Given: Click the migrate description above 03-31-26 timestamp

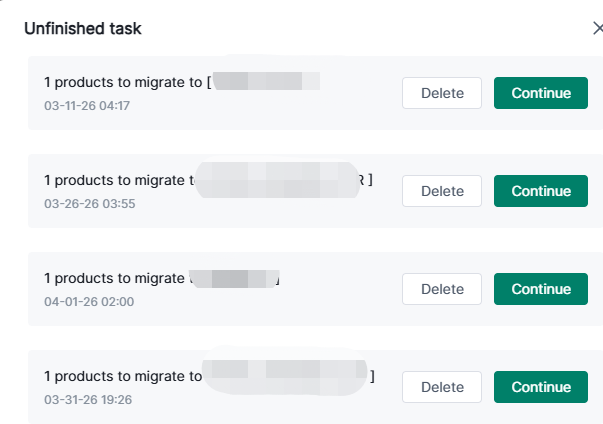Looking at the screenshot, I should point(123,377).
